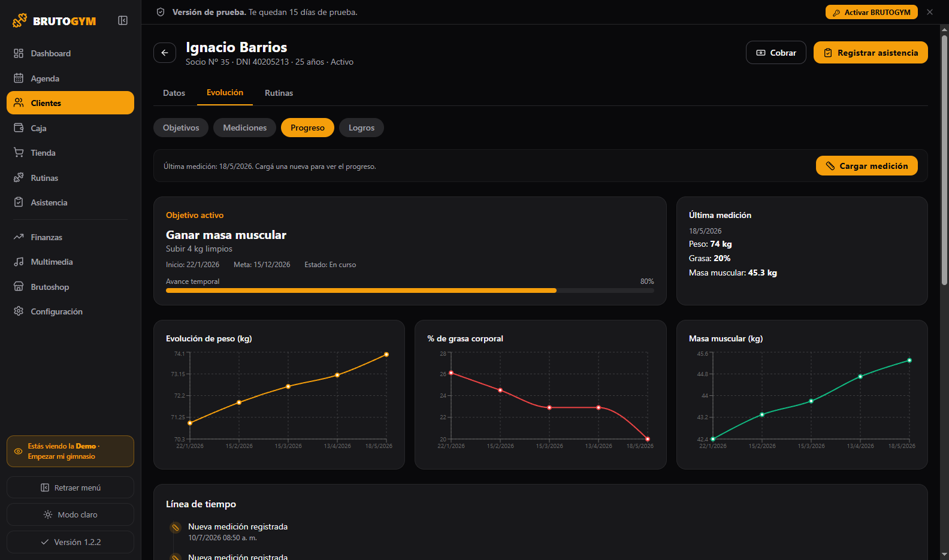Screen dimensions: 949x560
Task: Click the BRUTOGYM dumbbell logo icon
Action: pos(20,20)
